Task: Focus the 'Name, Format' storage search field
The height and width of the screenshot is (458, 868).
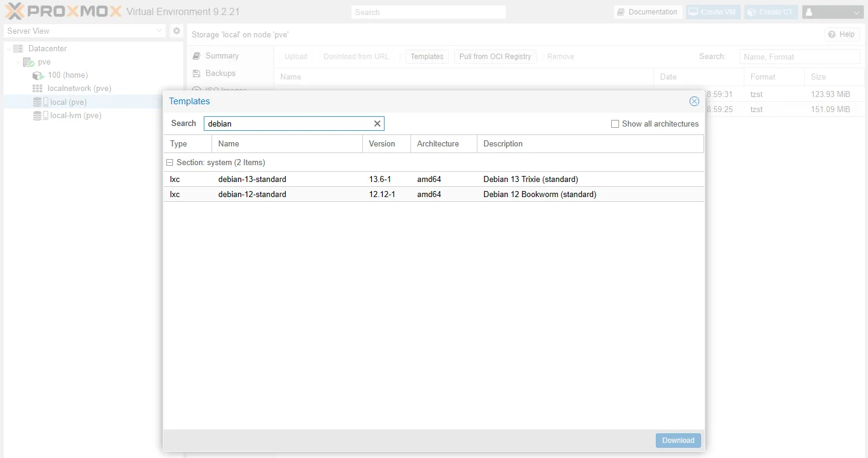Action: click(800, 57)
